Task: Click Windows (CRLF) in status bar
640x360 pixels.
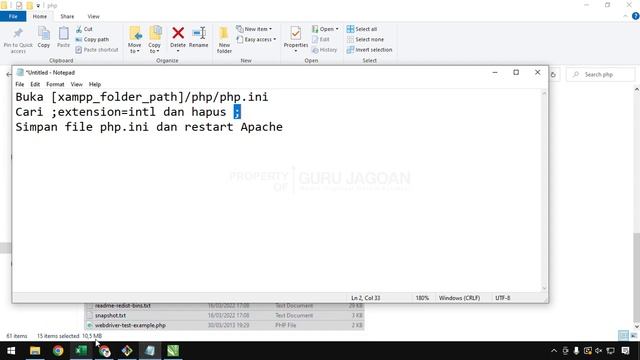Action: click(459, 298)
